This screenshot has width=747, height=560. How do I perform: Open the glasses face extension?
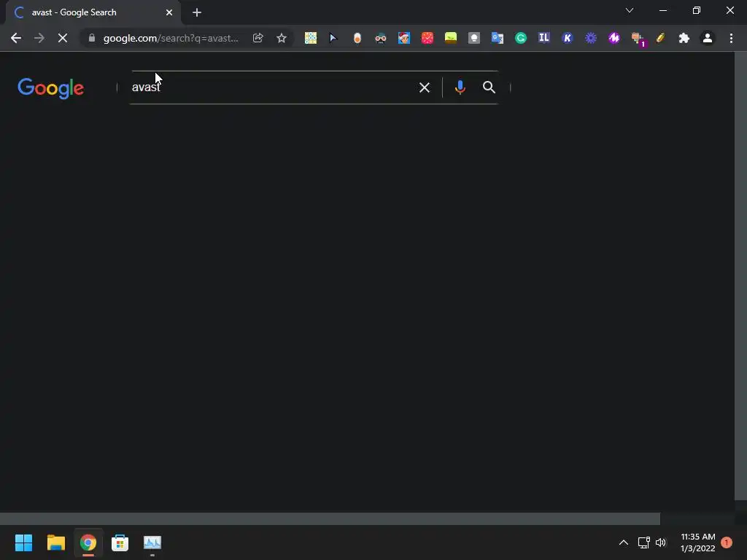[381, 38]
